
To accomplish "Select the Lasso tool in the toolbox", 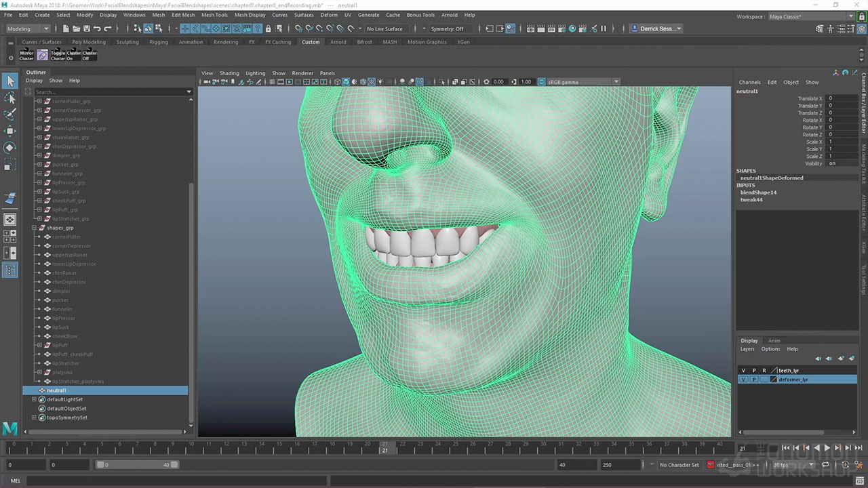I will [10, 98].
